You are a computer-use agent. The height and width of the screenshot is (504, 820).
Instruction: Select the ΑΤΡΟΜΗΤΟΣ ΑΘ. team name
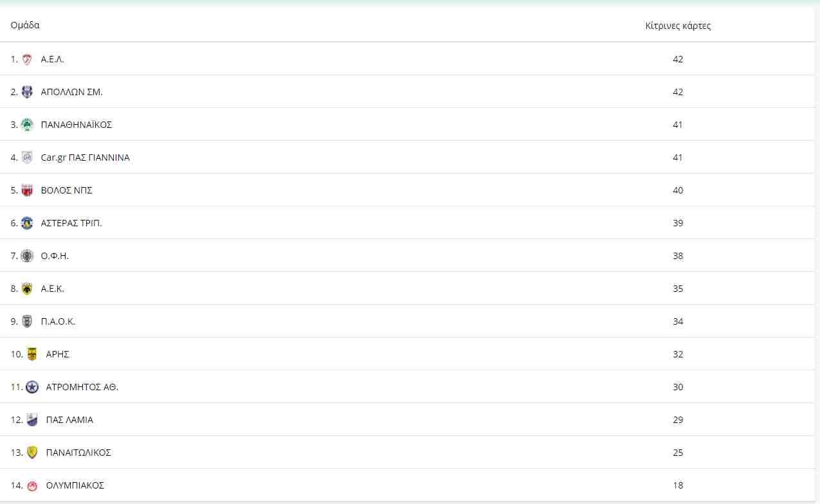point(82,387)
